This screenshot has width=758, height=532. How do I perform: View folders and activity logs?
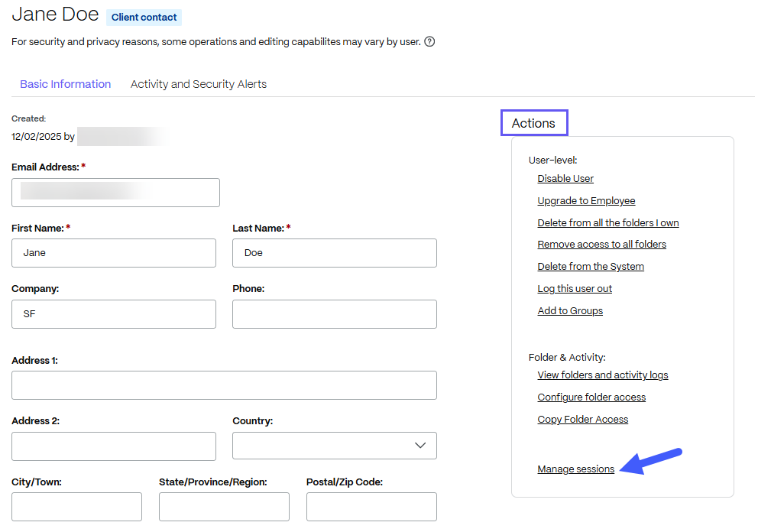click(602, 375)
